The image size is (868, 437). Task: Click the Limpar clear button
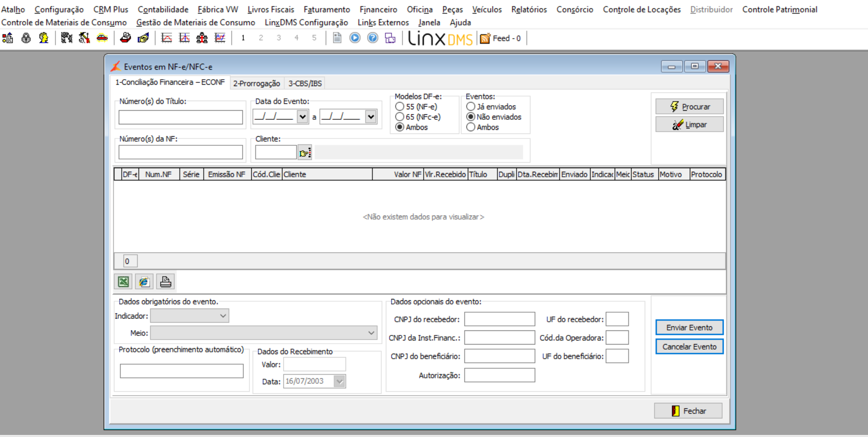click(x=689, y=124)
